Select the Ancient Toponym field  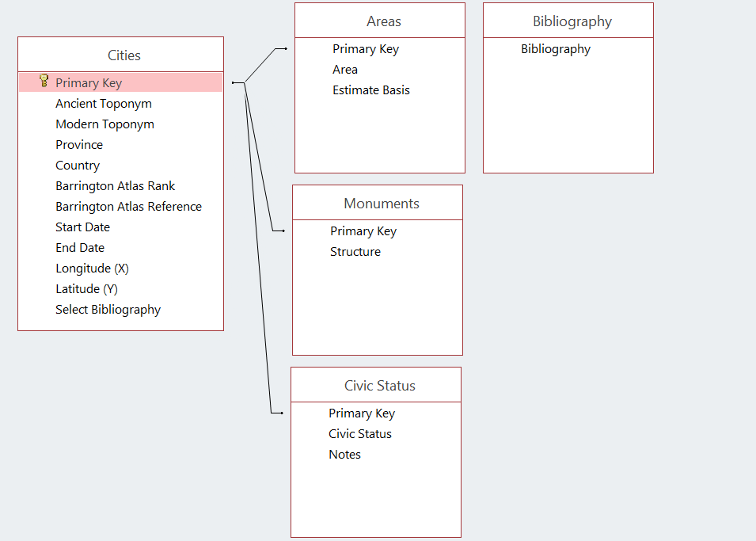click(x=103, y=103)
